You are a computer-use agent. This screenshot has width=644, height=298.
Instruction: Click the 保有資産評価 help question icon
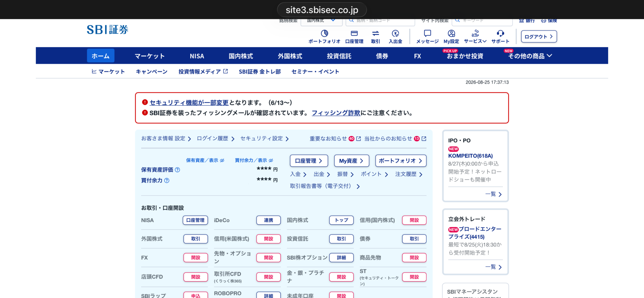177,170
